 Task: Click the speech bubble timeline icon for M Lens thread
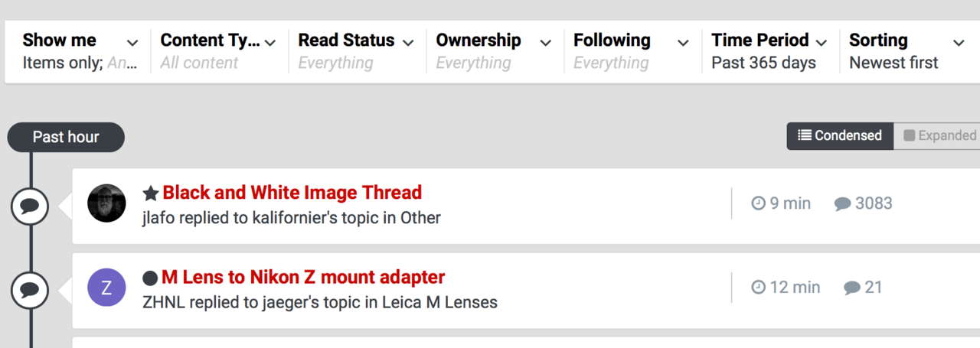point(30,290)
